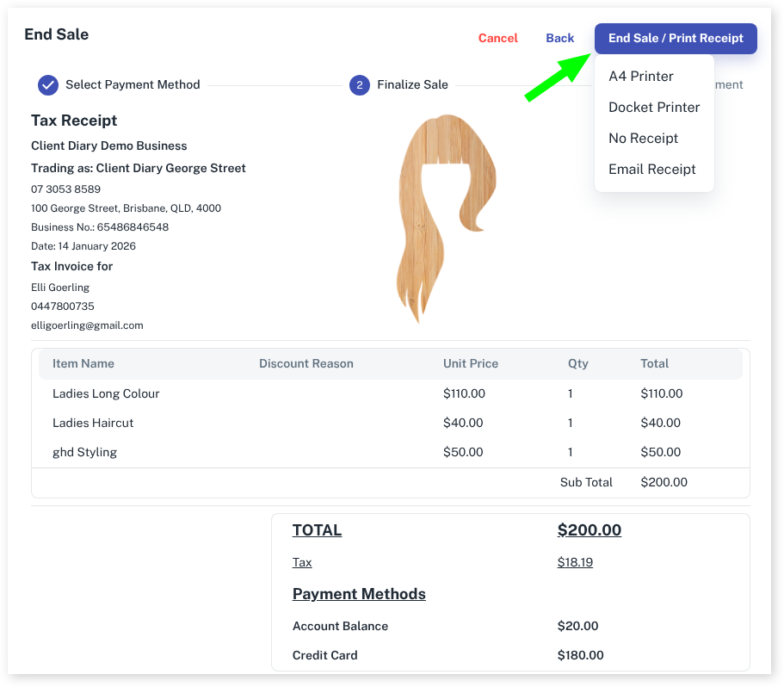Click the underlined Tax label
Screen dimensions: 784x687
(x=302, y=562)
